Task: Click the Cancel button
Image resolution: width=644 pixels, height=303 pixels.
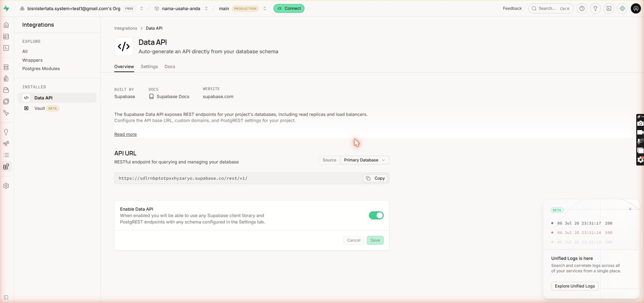Action: [x=354, y=240]
